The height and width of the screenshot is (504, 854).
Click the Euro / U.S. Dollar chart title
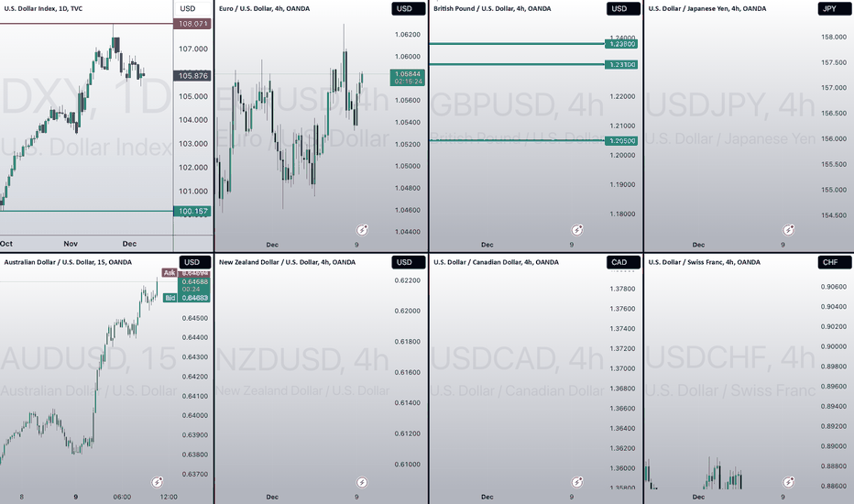[x=264, y=9]
